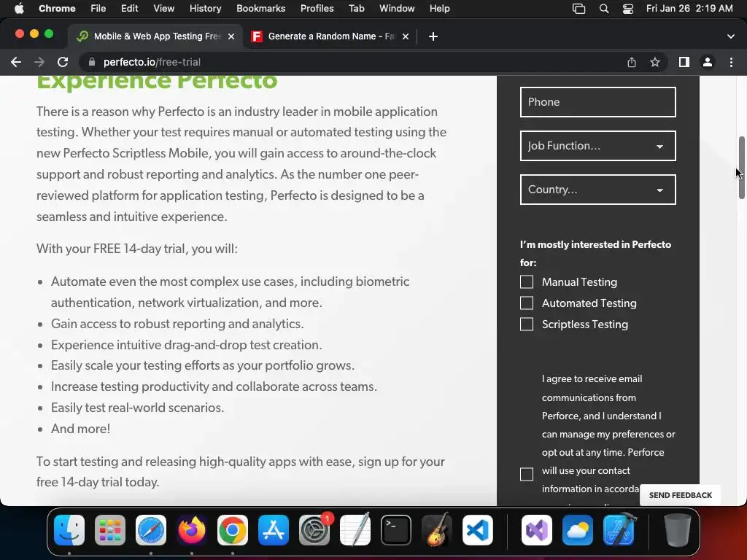Open the cloud weather app in dock
The image size is (747, 560).
point(578,530)
